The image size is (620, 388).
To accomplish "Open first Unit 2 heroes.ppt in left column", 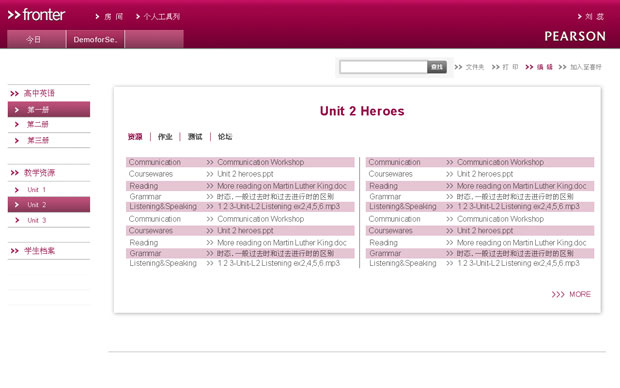I will point(245,174).
